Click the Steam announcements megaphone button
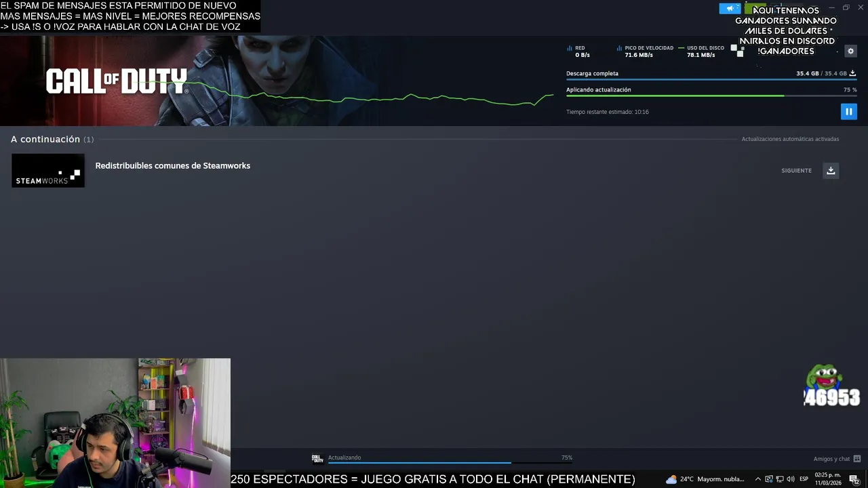868x488 pixels. tap(730, 9)
